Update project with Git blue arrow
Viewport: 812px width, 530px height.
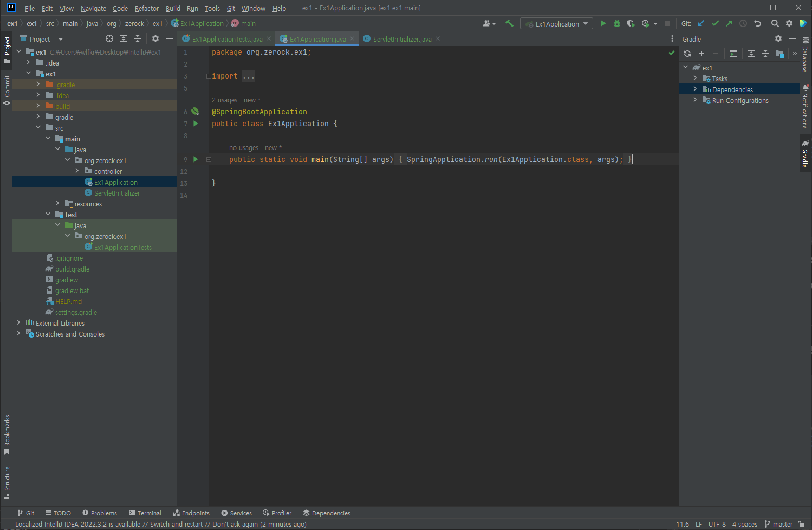[701, 23]
